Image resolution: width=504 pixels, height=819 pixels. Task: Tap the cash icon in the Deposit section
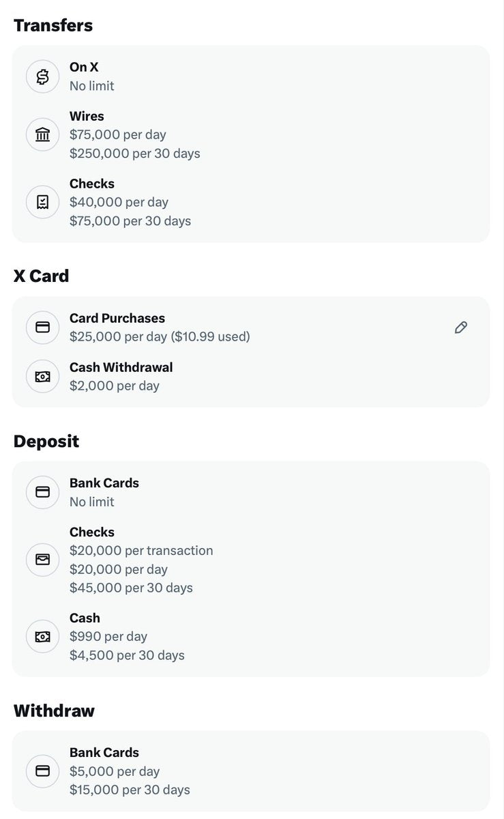coord(42,637)
